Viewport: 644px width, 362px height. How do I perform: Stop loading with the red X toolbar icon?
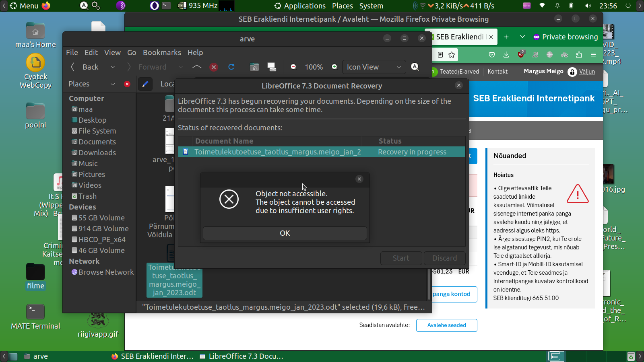click(x=214, y=67)
